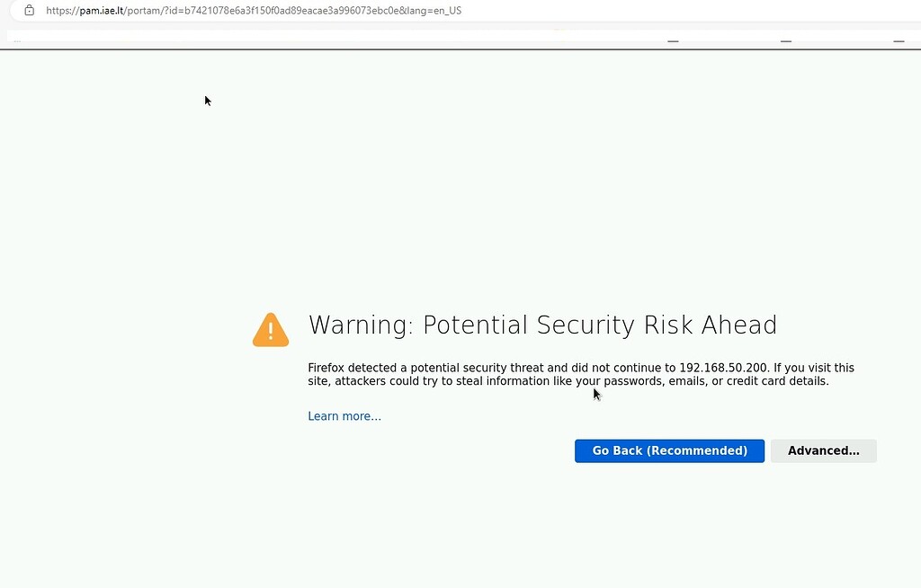The height and width of the screenshot is (588, 921).
Task: Expand the Advanced options button
Action: click(824, 450)
